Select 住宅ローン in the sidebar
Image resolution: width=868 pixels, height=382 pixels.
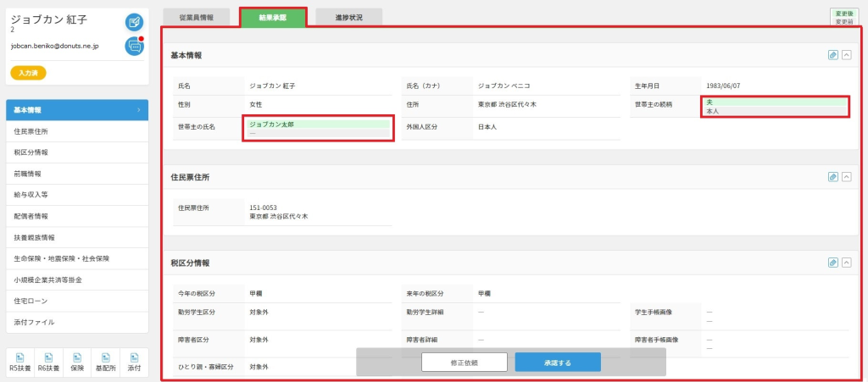(77, 302)
